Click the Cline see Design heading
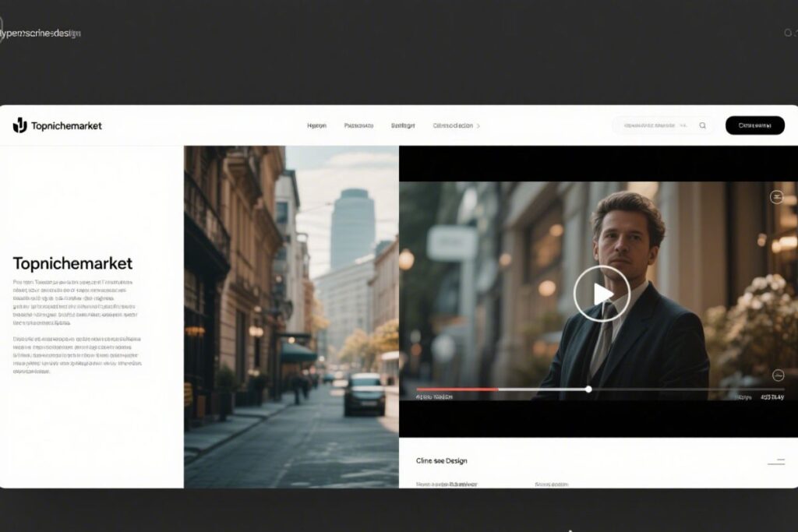The width and height of the screenshot is (798, 532). pyautogui.click(x=442, y=461)
